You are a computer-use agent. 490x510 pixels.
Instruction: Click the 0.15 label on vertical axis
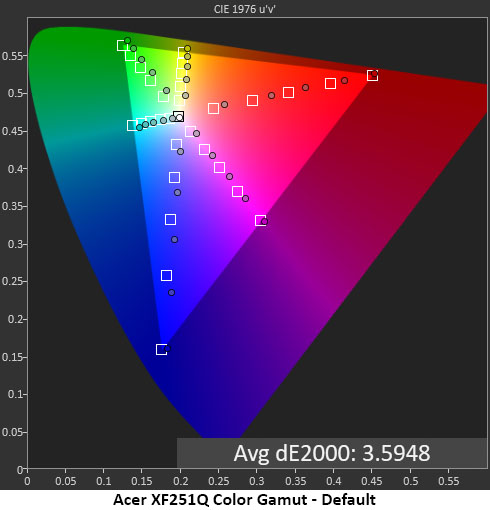[12, 357]
